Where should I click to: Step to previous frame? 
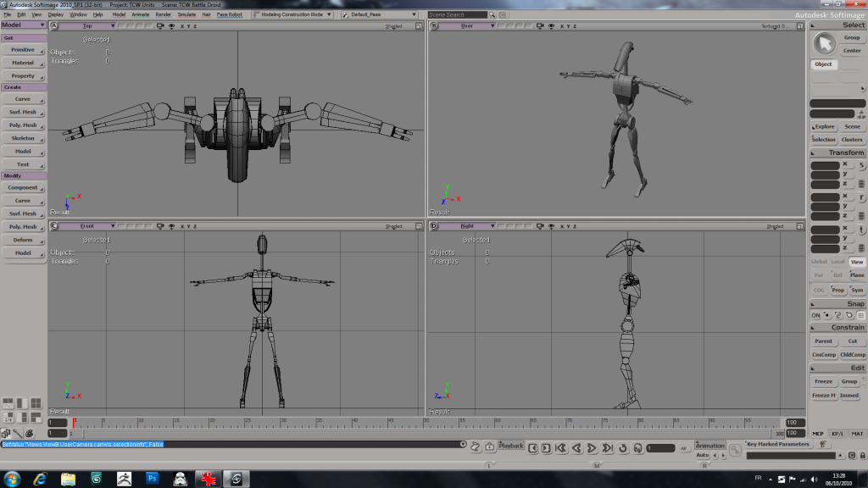coord(533,448)
